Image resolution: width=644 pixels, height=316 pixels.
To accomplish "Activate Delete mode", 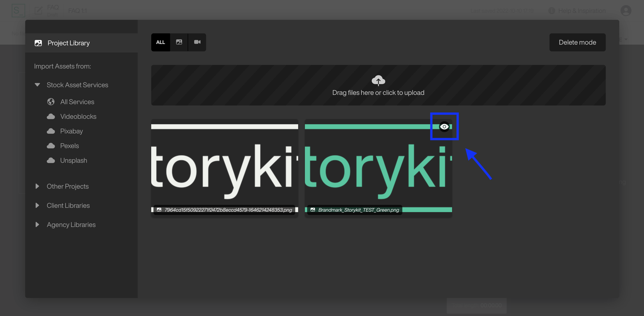I will pyautogui.click(x=577, y=42).
